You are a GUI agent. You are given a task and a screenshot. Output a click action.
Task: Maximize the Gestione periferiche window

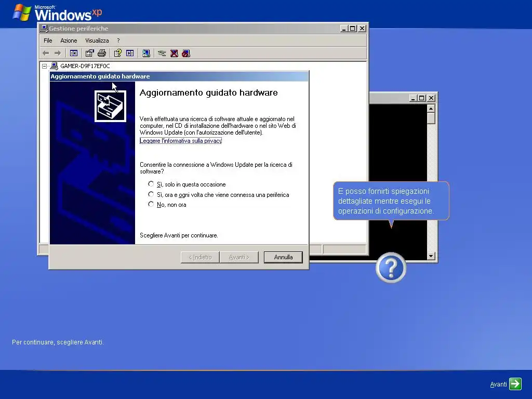[x=353, y=29]
